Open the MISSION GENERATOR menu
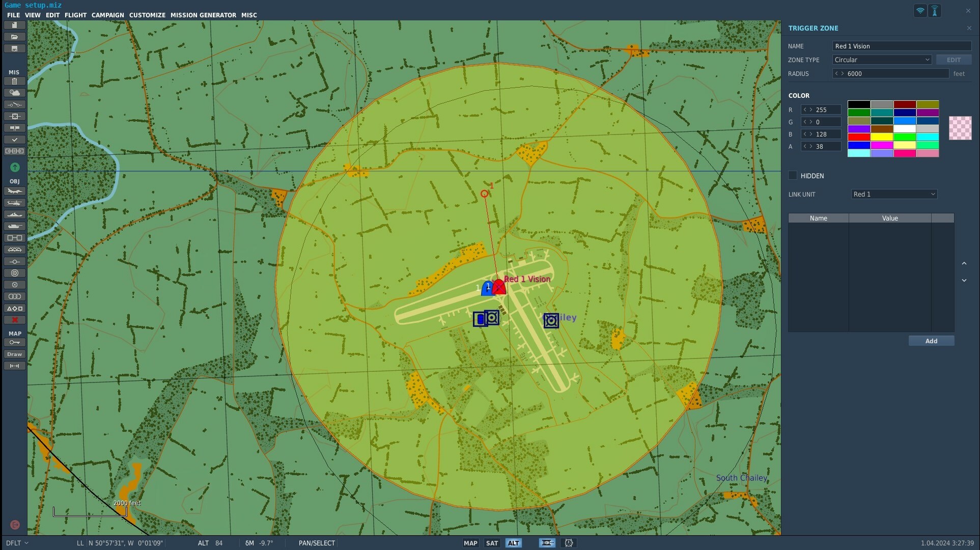The height and width of the screenshot is (550, 980). [203, 15]
